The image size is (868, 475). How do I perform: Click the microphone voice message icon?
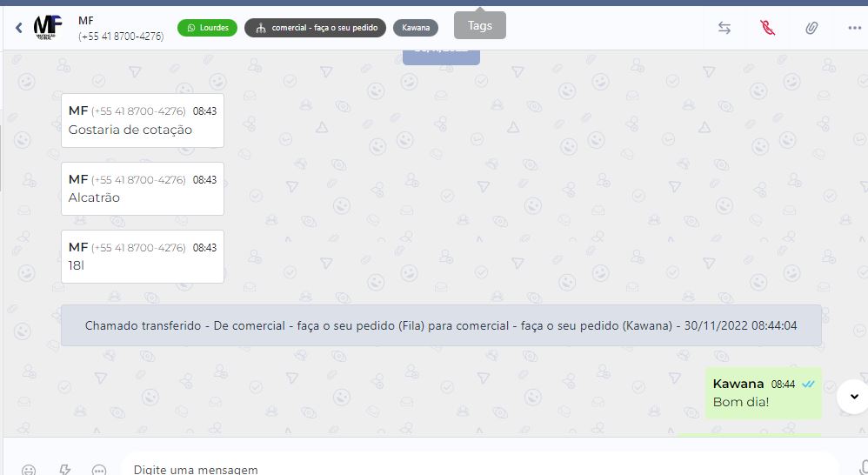coord(862,467)
